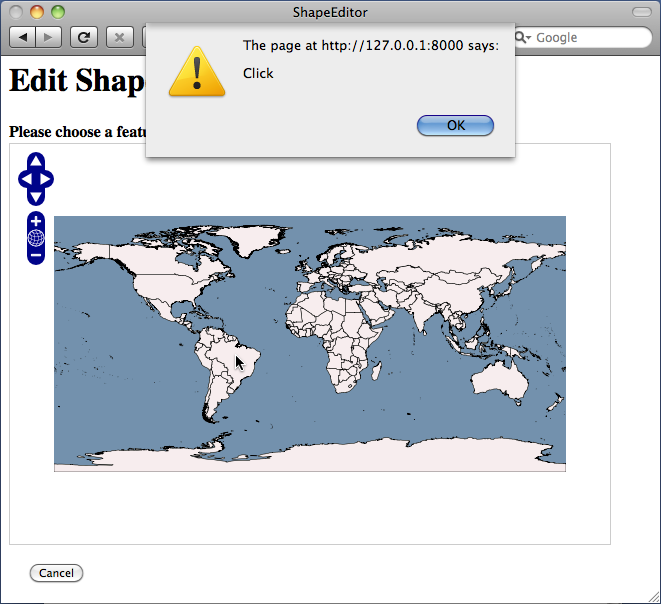Viewport: 661px width, 604px height.
Task: Dismiss the alert with OK
Action: pyautogui.click(x=455, y=125)
